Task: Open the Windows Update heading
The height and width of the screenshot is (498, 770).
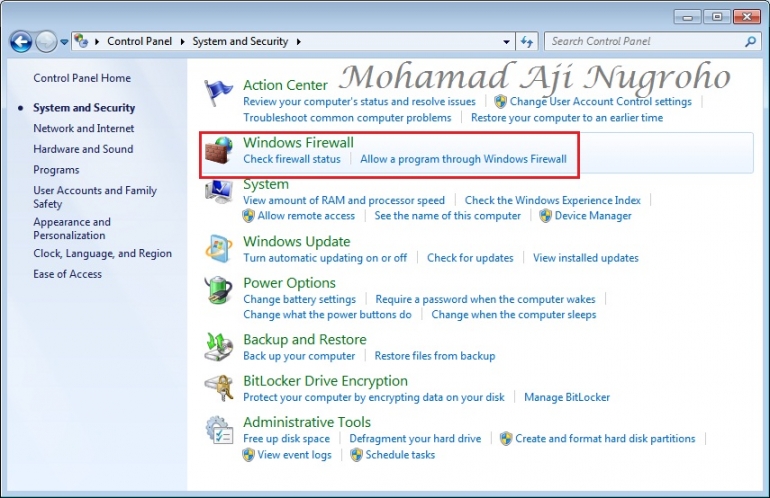Action: [x=297, y=242]
